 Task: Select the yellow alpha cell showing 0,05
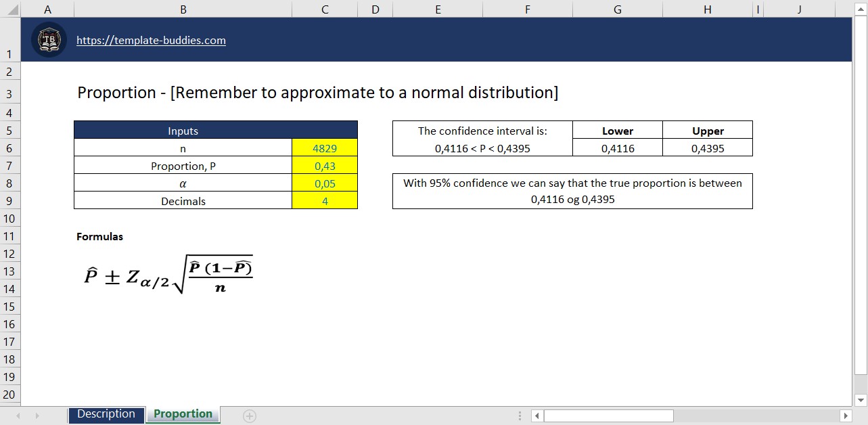(324, 183)
